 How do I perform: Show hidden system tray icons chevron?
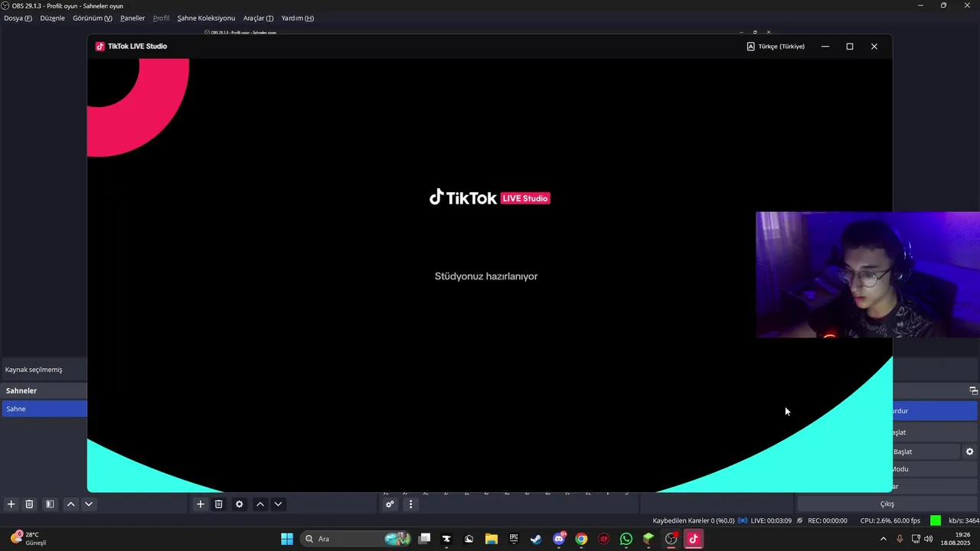pos(883,539)
